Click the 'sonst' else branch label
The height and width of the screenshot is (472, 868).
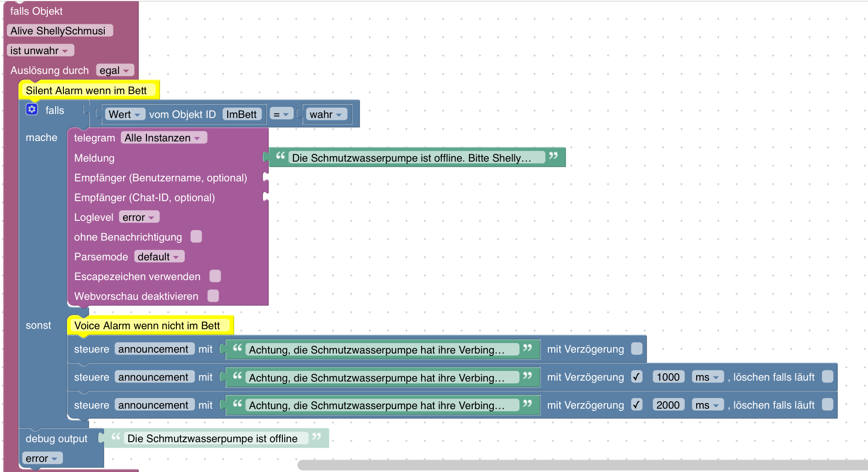(39, 325)
